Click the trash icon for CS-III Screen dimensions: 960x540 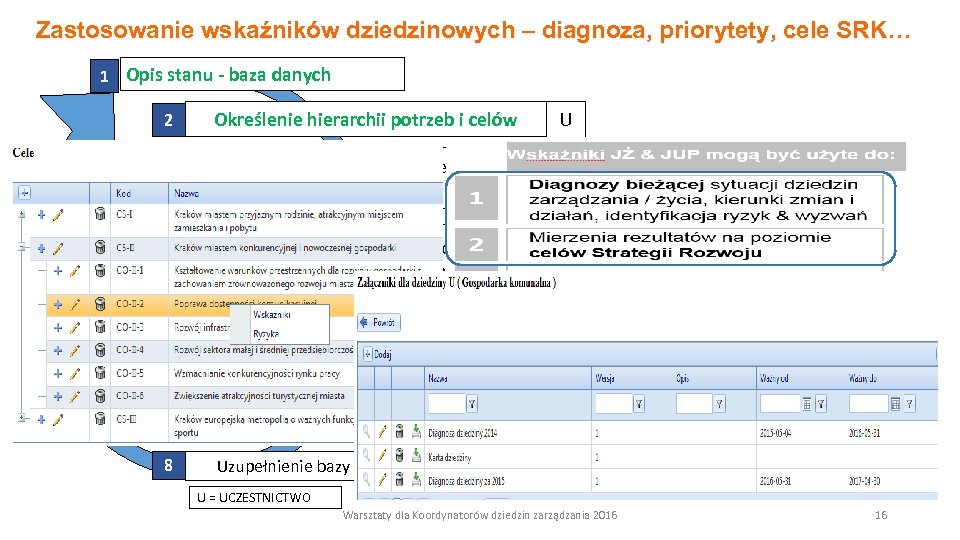[100, 419]
